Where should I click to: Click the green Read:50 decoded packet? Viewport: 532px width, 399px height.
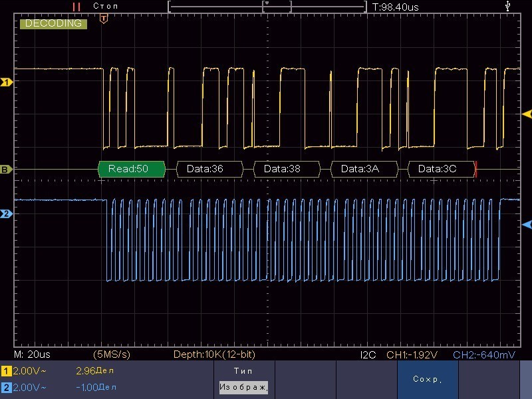coord(132,169)
